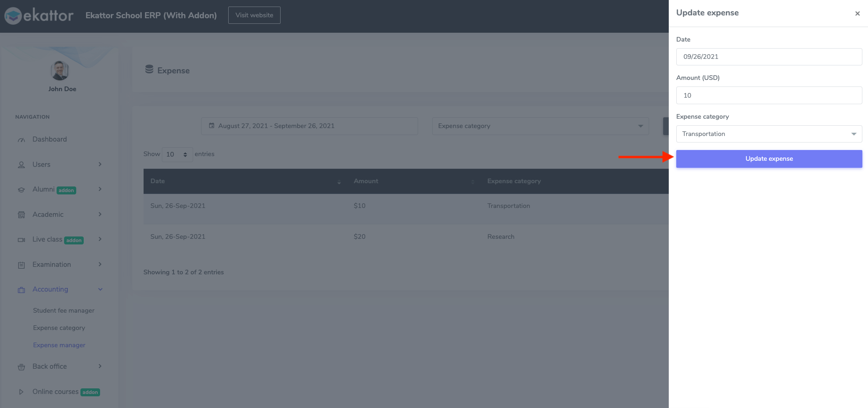Image resolution: width=868 pixels, height=408 pixels.
Task: Click the Online courses play icon
Action: (22, 392)
